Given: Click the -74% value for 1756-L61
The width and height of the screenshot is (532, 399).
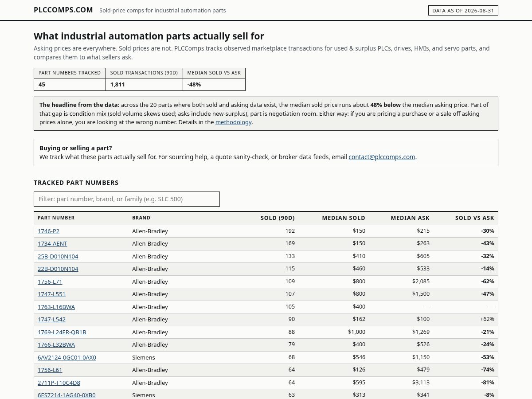Looking at the screenshot, I should click(x=488, y=370).
